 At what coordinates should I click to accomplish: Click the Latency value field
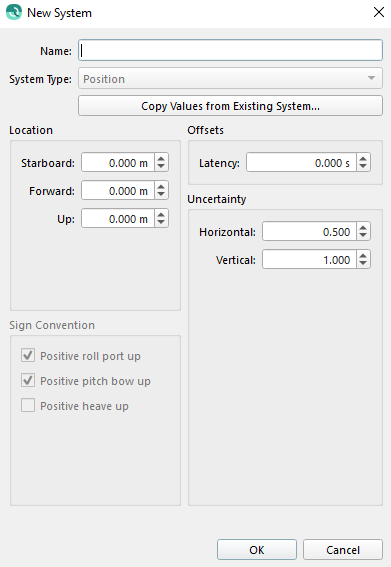301,162
